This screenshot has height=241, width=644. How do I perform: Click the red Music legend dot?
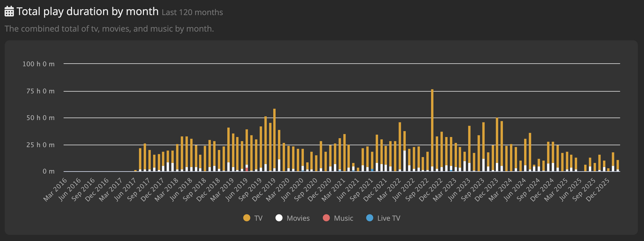326,218
